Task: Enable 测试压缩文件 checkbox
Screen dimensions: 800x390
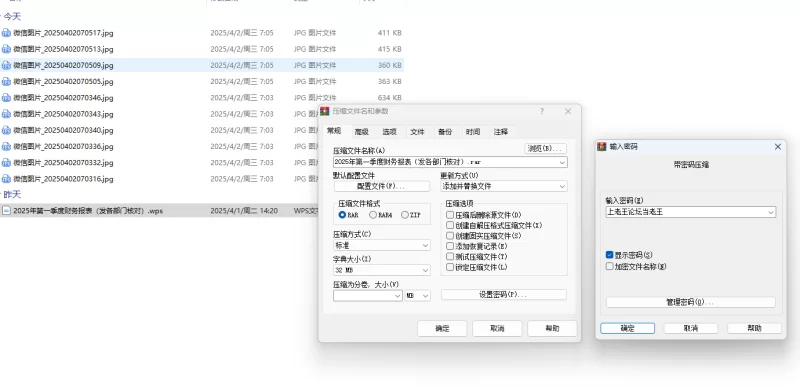Action: (x=450, y=256)
